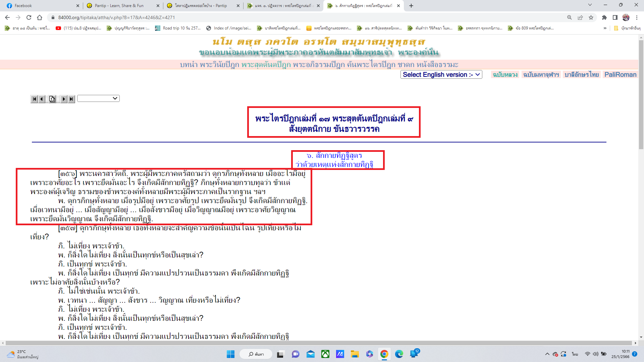Open Chrome extensions puzzle icon

click(x=604, y=17)
